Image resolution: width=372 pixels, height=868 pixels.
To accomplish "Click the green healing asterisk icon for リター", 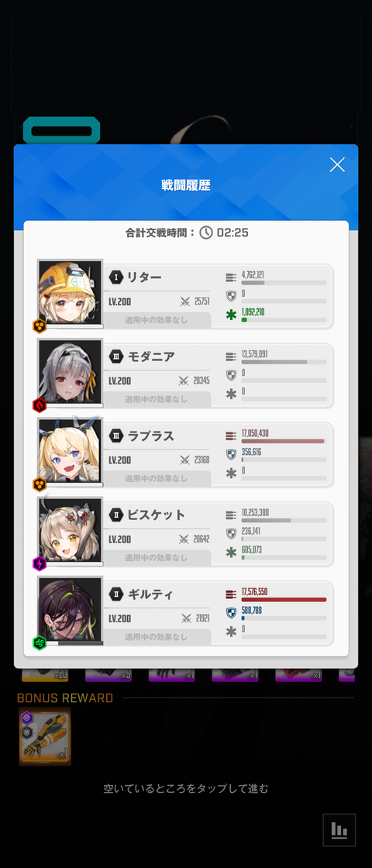I will 232,315.
